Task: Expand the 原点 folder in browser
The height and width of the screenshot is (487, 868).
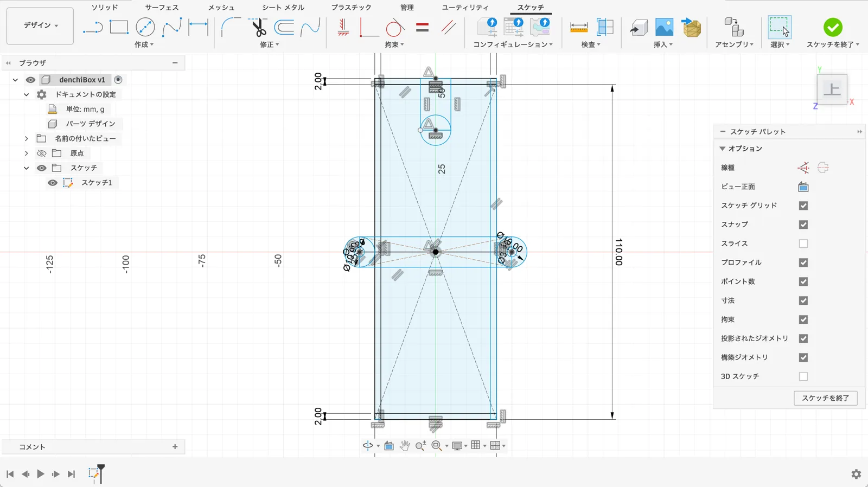Action: (x=26, y=153)
